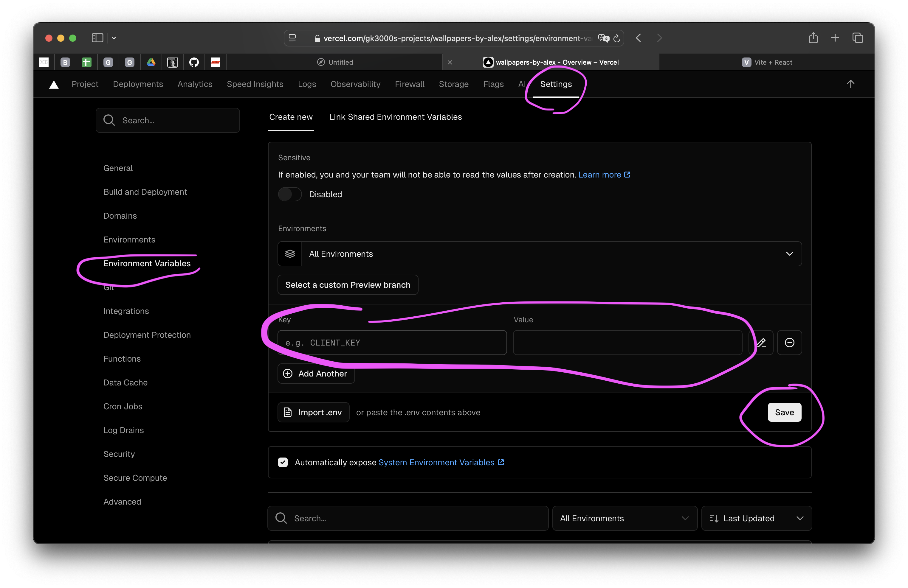Reload the page
This screenshot has height=588, width=908.
[616, 38]
